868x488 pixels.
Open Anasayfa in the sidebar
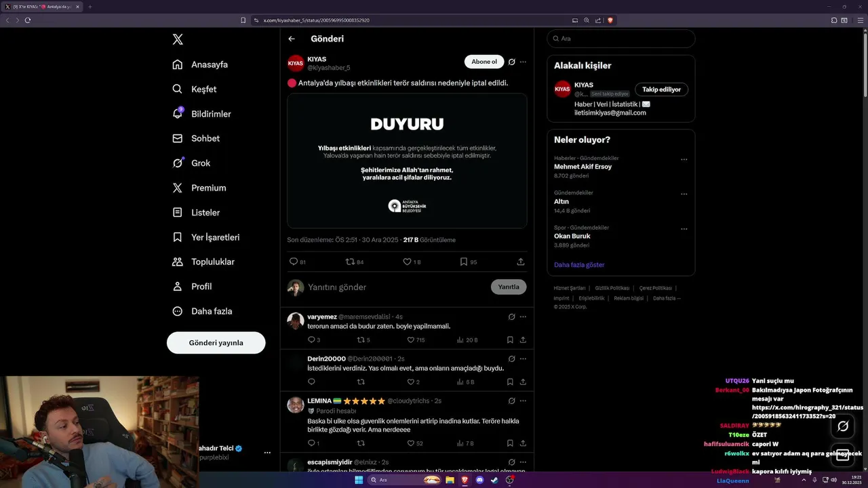click(200, 64)
